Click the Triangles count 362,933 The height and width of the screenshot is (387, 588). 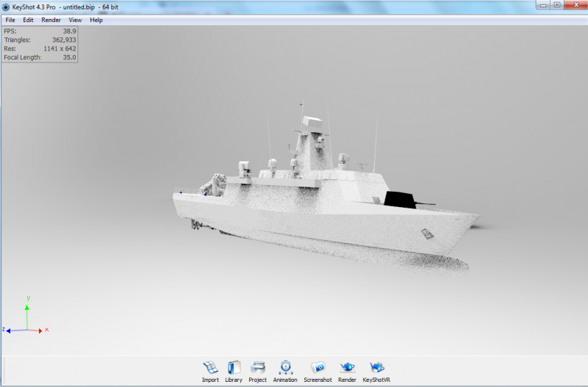coord(64,40)
